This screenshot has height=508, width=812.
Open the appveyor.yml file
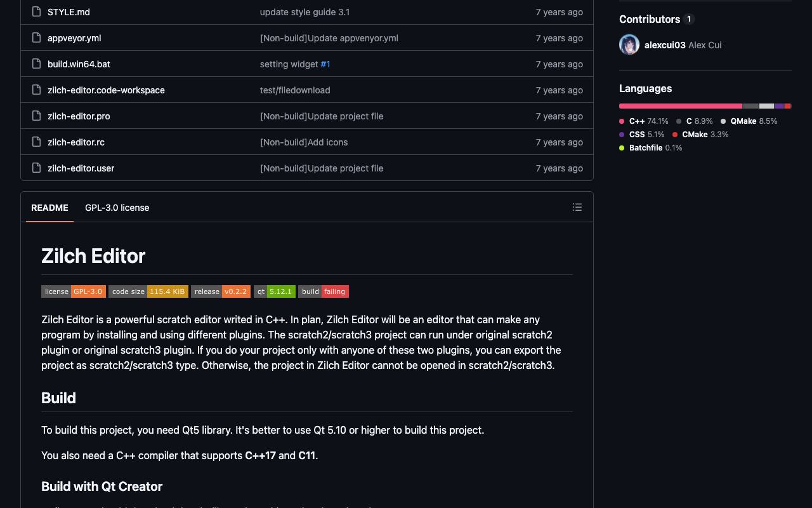pyautogui.click(x=74, y=38)
